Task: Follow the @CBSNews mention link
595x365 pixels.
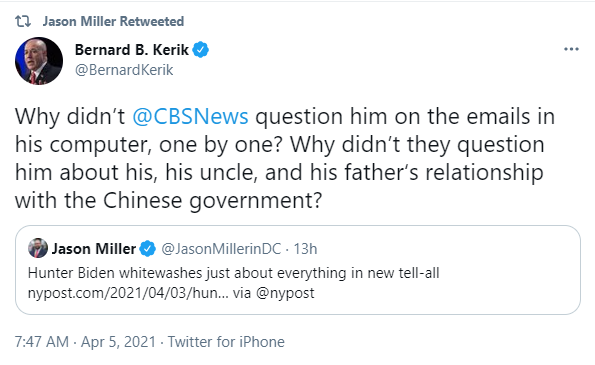Action: 190,116
